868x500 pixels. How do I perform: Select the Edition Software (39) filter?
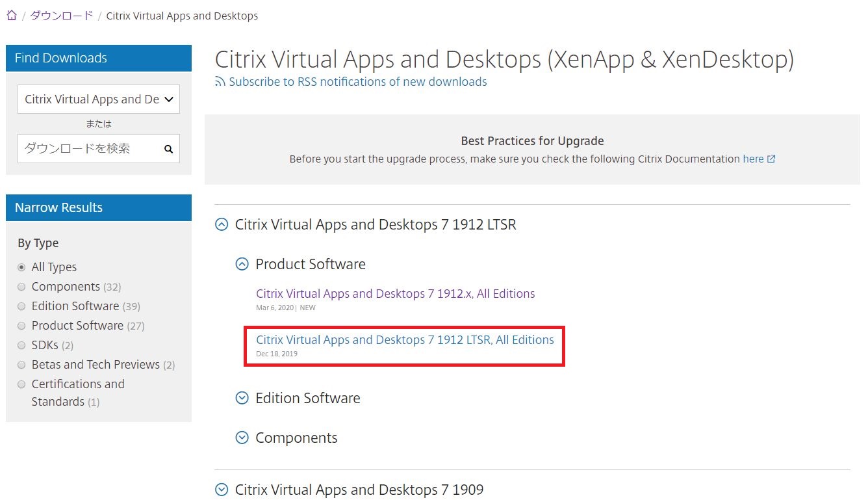21,306
